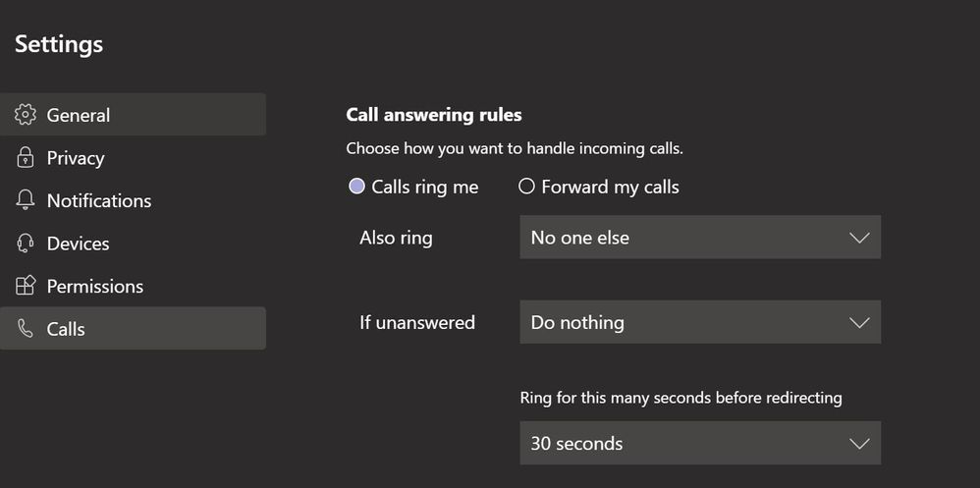
Task: Select the Calls ring me radio button
Action: 357,187
